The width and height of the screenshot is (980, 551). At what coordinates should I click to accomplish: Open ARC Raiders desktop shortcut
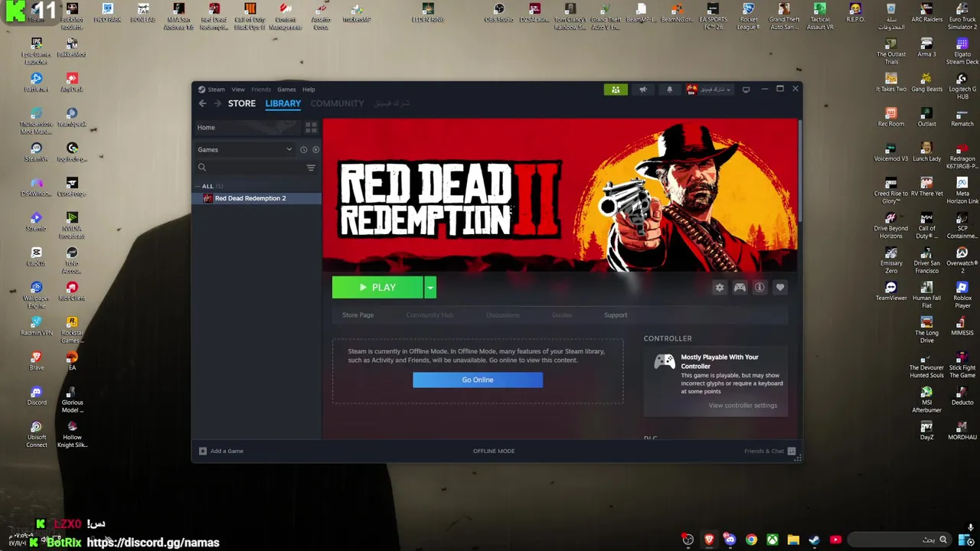[x=926, y=13]
